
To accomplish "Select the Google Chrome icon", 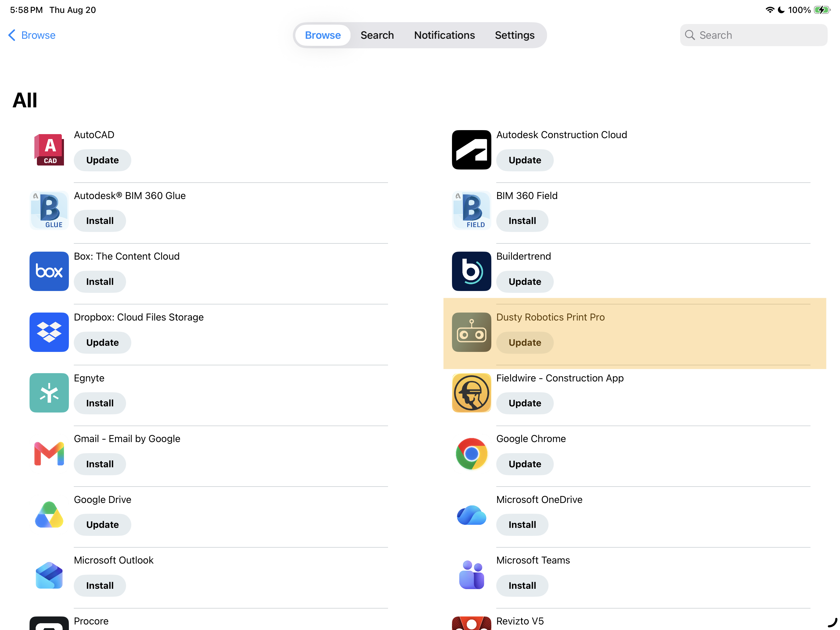I will (x=471, y=454).
